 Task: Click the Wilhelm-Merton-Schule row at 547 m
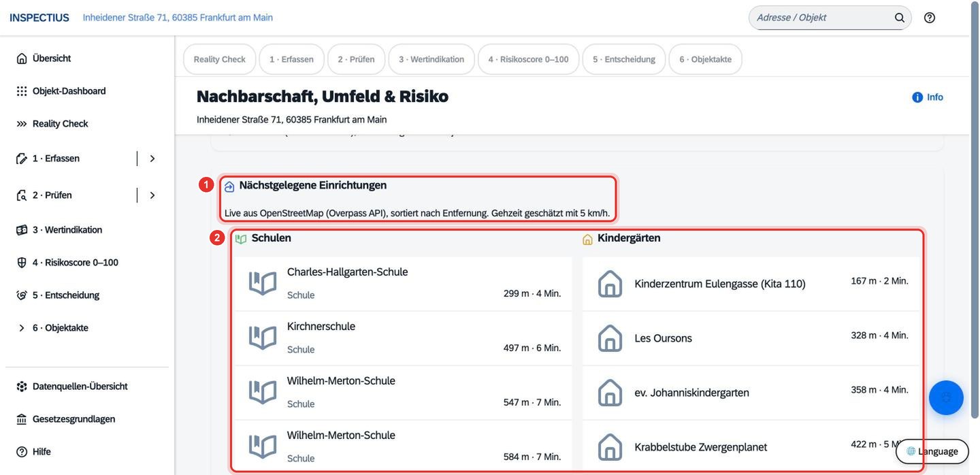(x=404, y=393)
